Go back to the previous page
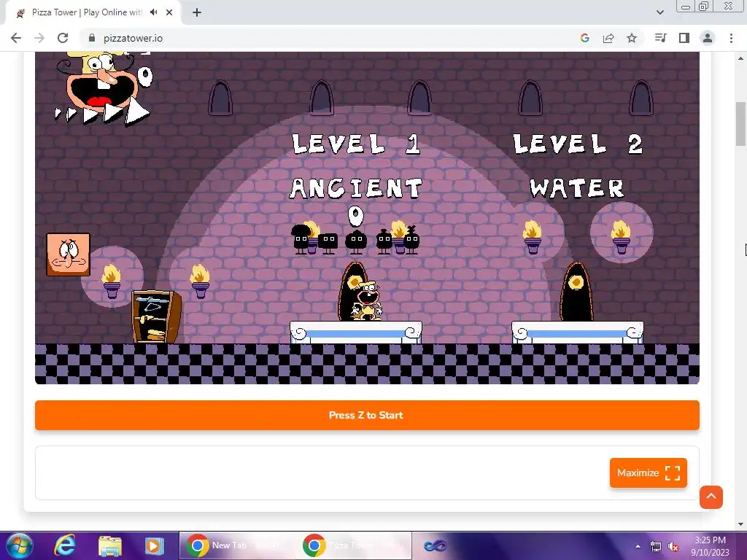The image size is (747, 560). [x=16, y=38]
